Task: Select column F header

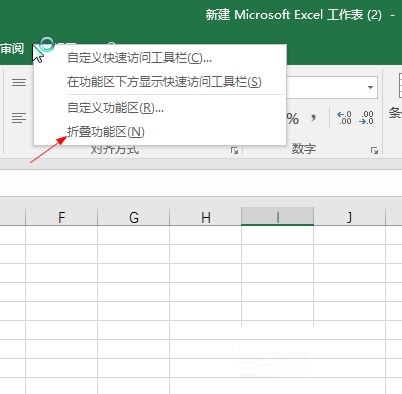Action: click(61, 217)
